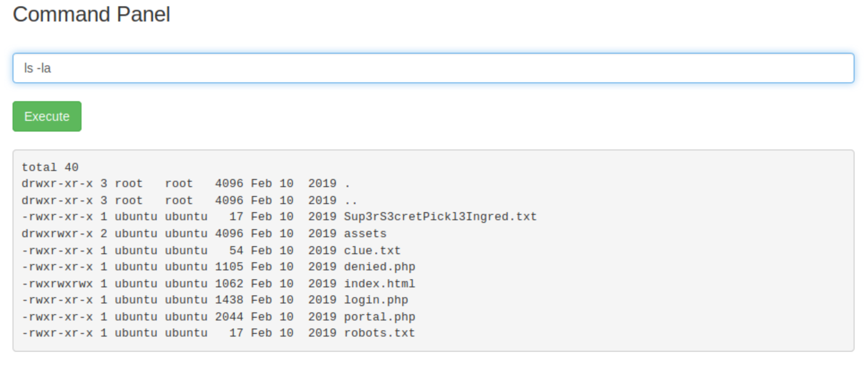The height and width of the screenshot is (384, 868).
Task: Click the 1105 file size of denied.php
Action: (x=229, y=267)
